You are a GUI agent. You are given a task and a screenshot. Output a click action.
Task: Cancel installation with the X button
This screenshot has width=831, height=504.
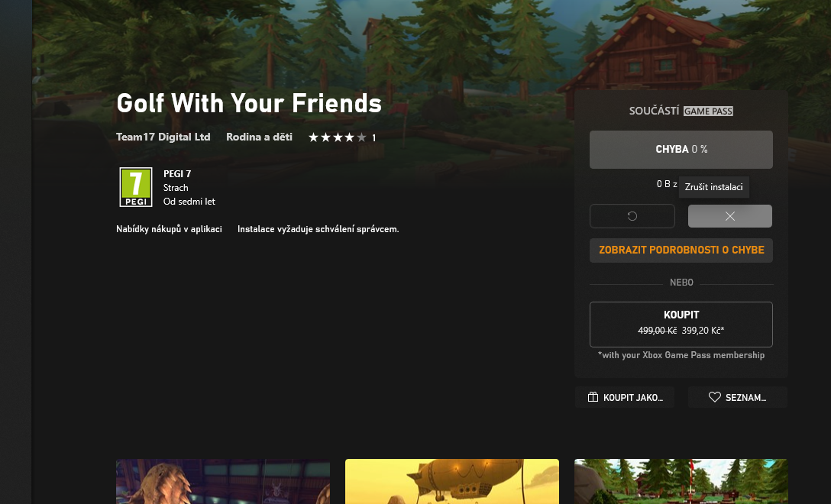(x=729, y=216)
